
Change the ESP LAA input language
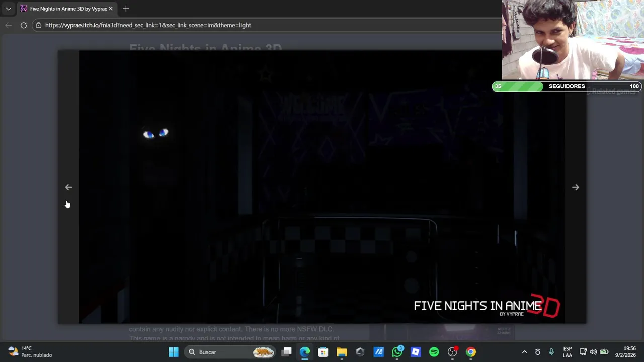(567, 352)
